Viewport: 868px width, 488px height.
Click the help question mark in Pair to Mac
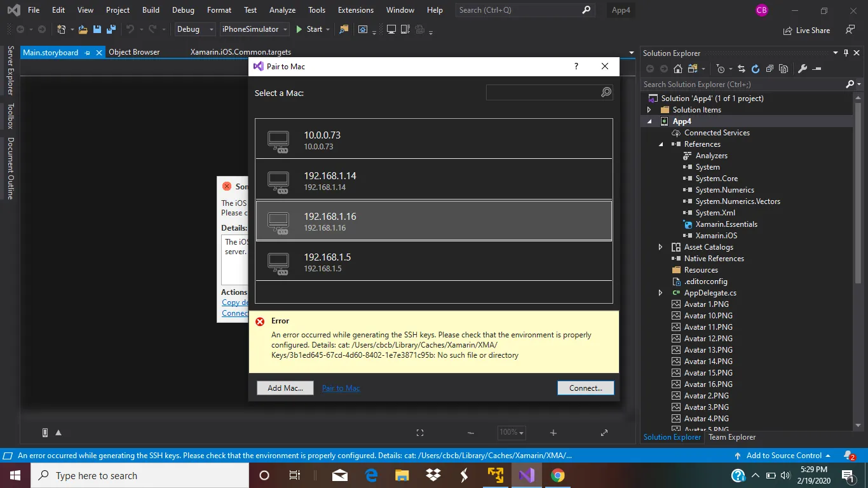pyautogui.click(x=576, y=66)
